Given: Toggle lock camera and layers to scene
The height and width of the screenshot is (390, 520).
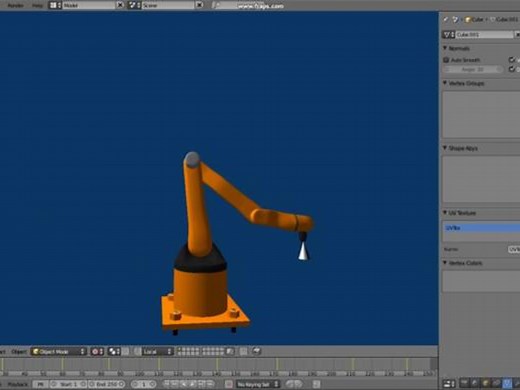Looking at the screenshot, I should coord(230,351).
